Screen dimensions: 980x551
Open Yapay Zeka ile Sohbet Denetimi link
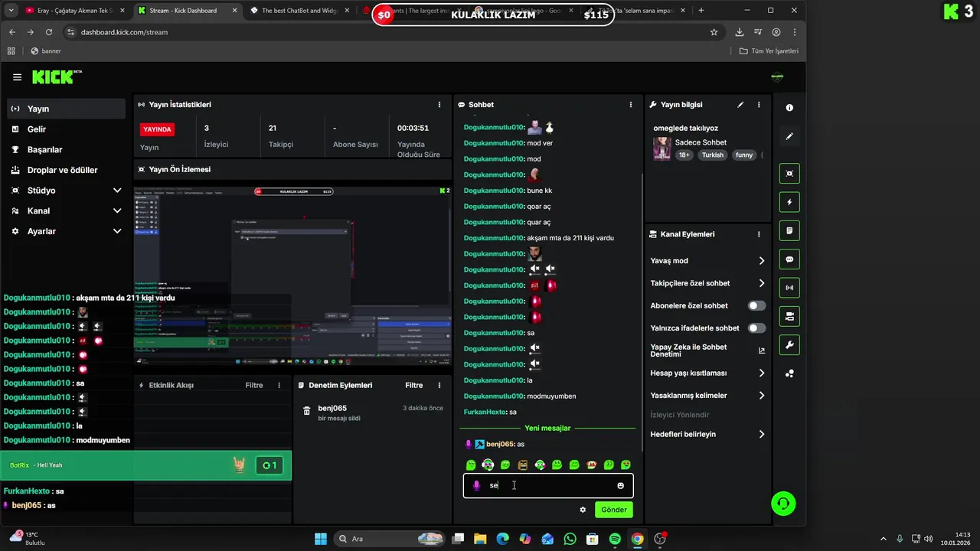706,350
